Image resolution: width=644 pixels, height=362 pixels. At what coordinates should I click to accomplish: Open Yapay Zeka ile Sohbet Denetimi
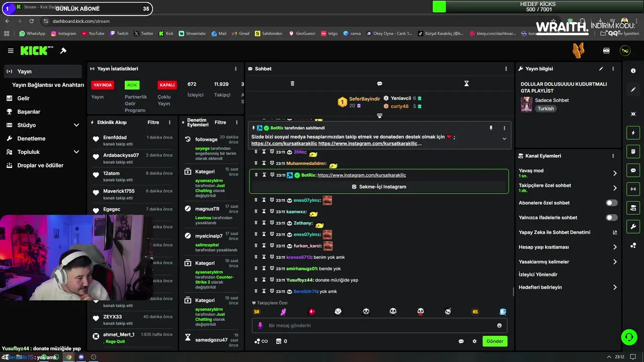pyautogui.click(x=568, y=232)
